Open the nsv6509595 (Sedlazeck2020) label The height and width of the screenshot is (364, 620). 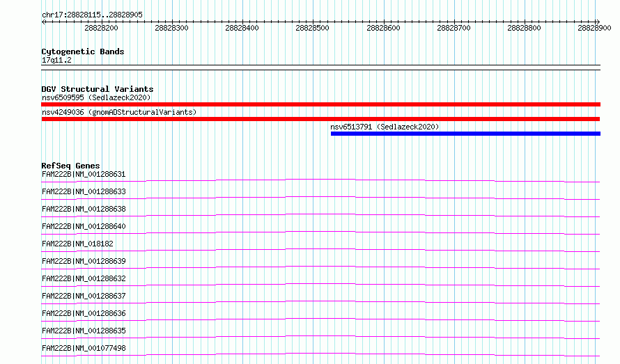point(96,97)
